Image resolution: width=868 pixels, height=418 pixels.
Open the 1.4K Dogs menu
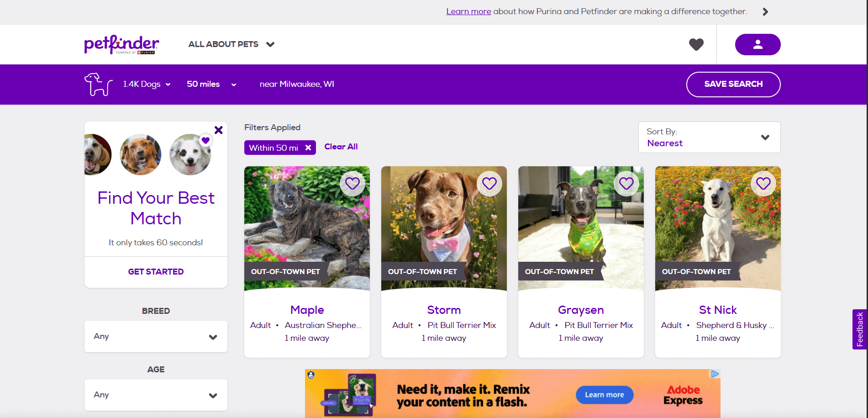point(147,85)
